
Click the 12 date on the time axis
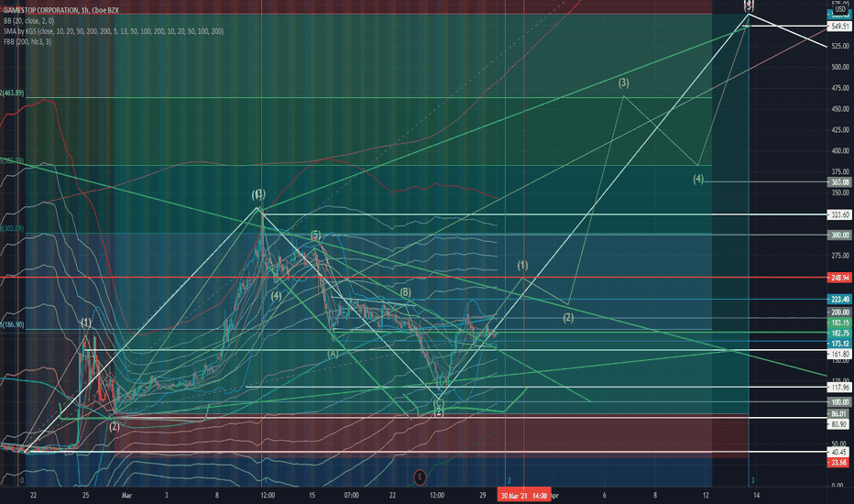pyautogui.click(x=706, y=495)
